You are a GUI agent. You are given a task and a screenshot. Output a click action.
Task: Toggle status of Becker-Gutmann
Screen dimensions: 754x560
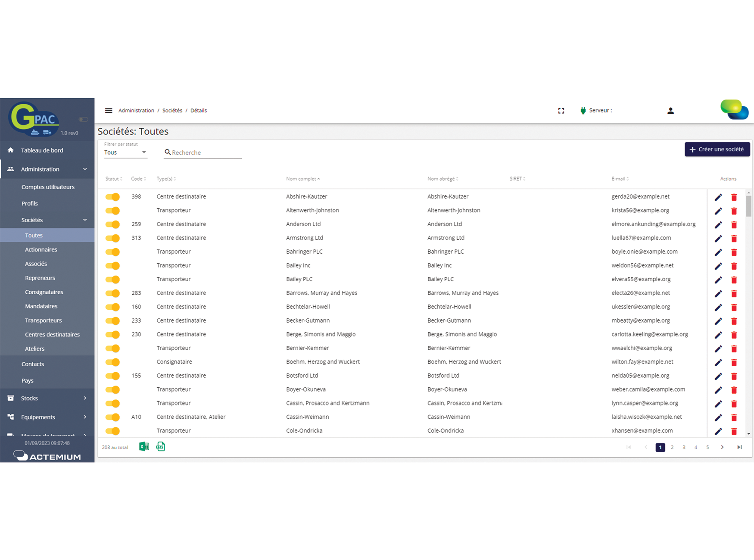[112, 321]
